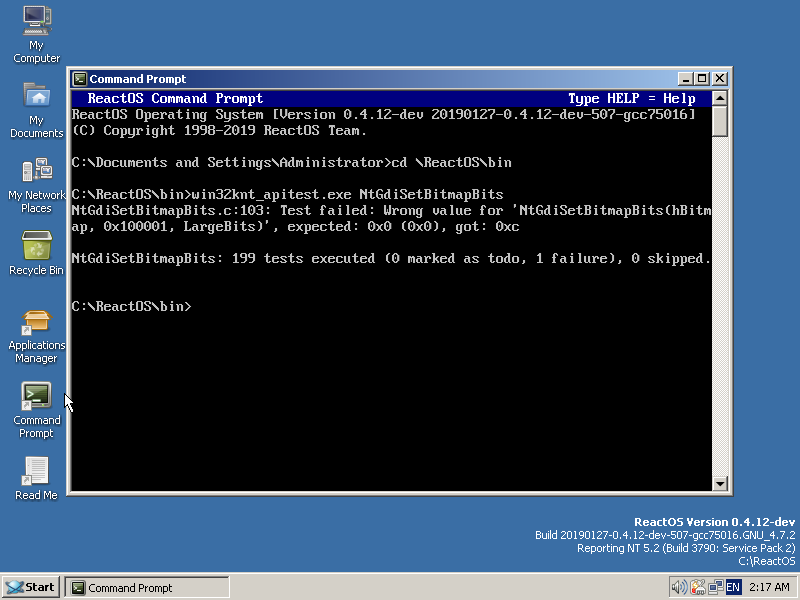Open the Command Prompt window system menu icon
The height and width of the screenshot is (600, 800).
click(80, 79)
